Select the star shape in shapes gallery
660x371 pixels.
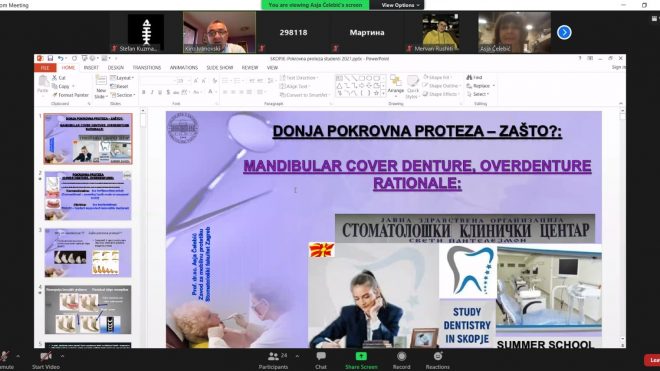[x=376, y=93]
